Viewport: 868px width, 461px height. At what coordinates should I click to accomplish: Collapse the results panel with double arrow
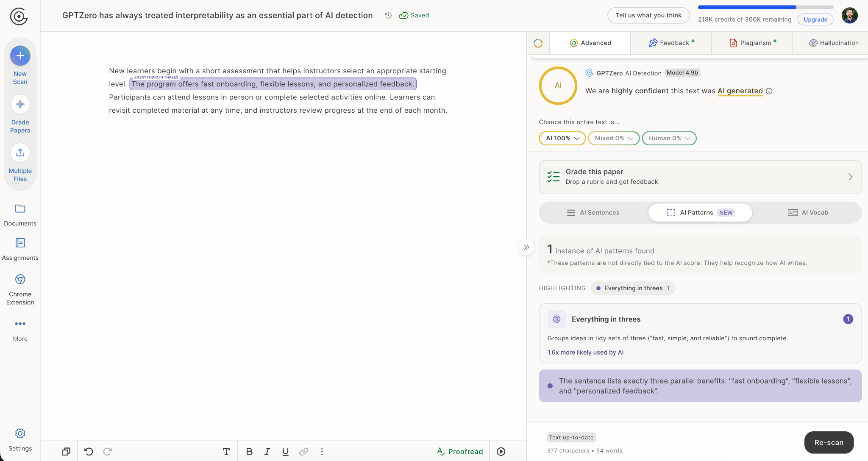526,247
